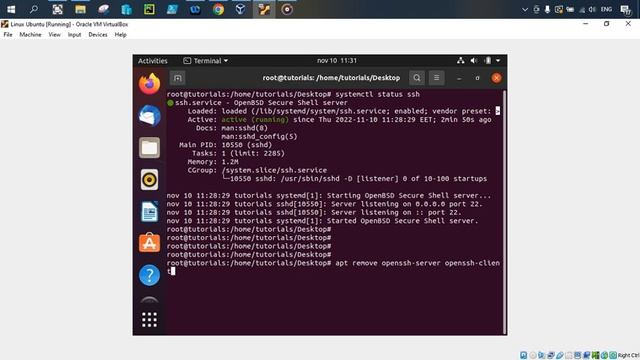640x360 pixels.
Task: Open a new terminal tab button
Action: click(x=178, y=78)
